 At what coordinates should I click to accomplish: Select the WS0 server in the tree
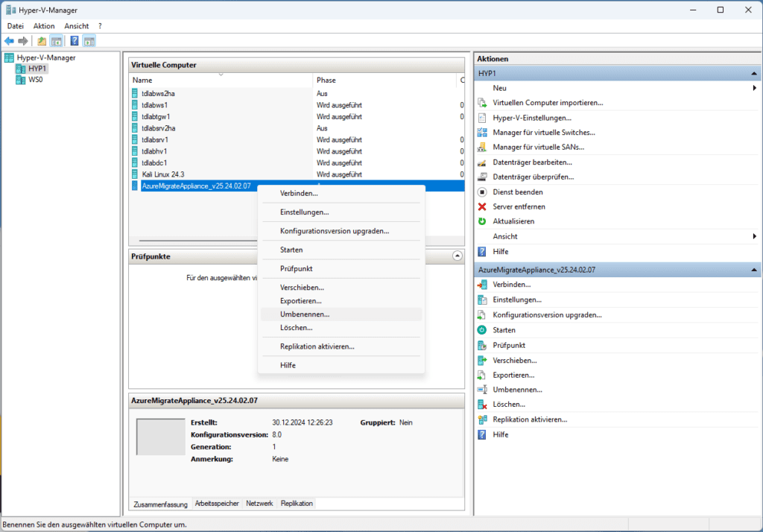click(x=36, y=80)
